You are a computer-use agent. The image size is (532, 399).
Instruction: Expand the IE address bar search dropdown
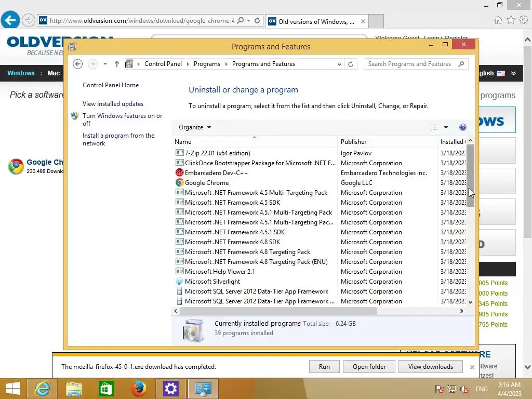click(249, 21)
